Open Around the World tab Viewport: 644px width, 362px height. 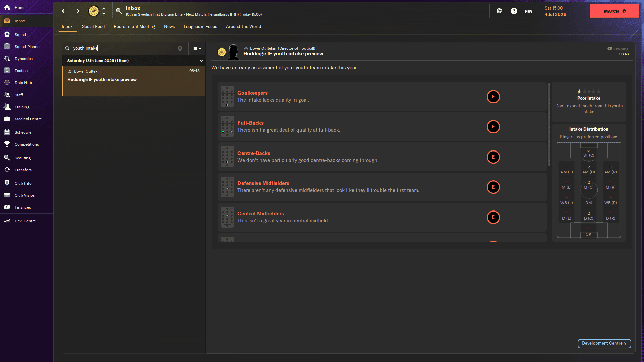point(244,27)
